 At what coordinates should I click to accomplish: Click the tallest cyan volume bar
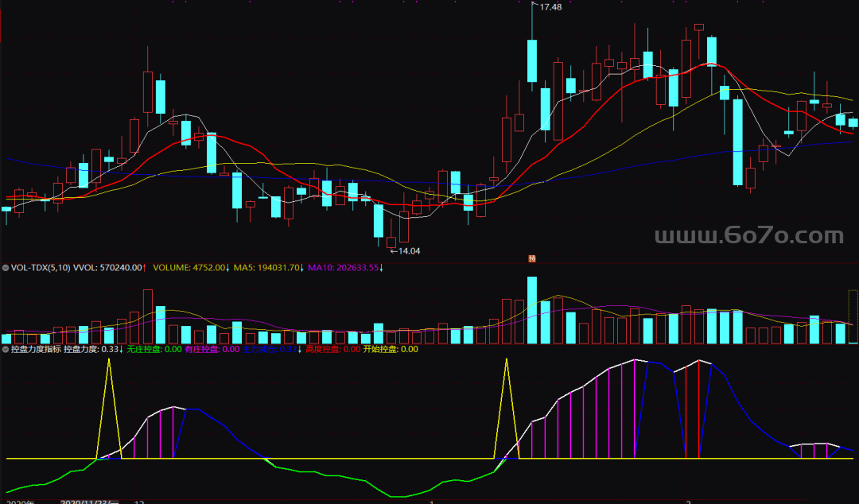(532, 310)
